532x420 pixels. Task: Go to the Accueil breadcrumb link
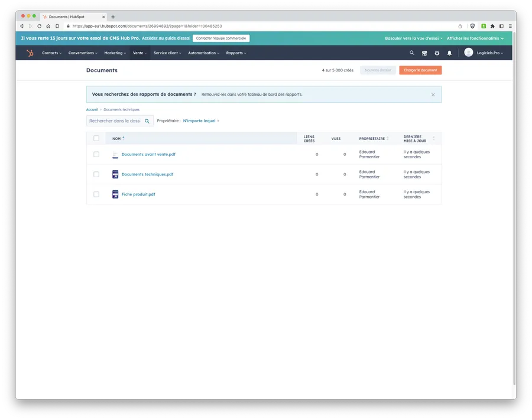click(92, 109)
